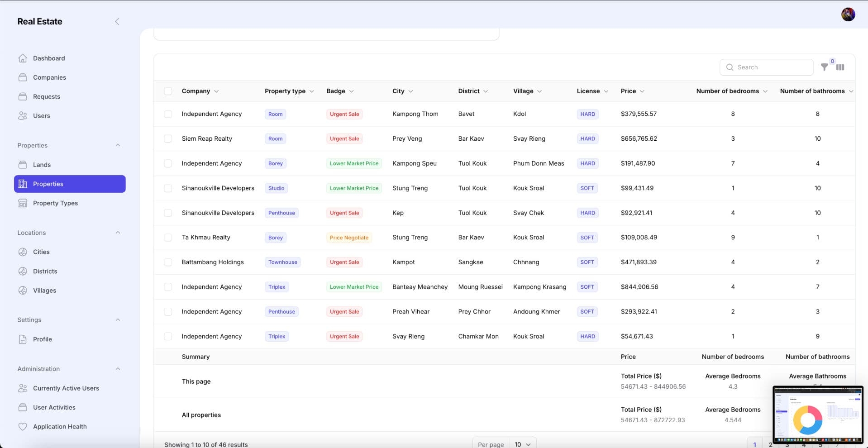Viewport: 868px width, 448px height.
Task: Open the table filter funnel icon
Action: pyautogui.click(x=825, y=67)
